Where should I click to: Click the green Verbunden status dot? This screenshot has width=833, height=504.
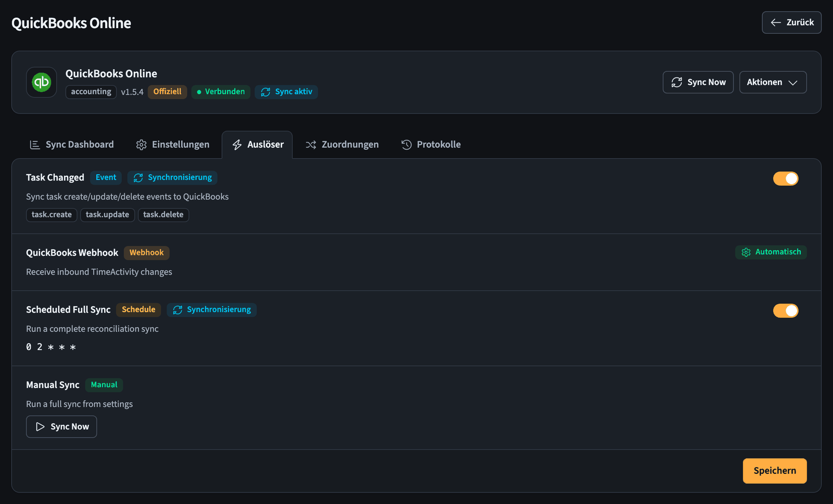click(199, 92)
